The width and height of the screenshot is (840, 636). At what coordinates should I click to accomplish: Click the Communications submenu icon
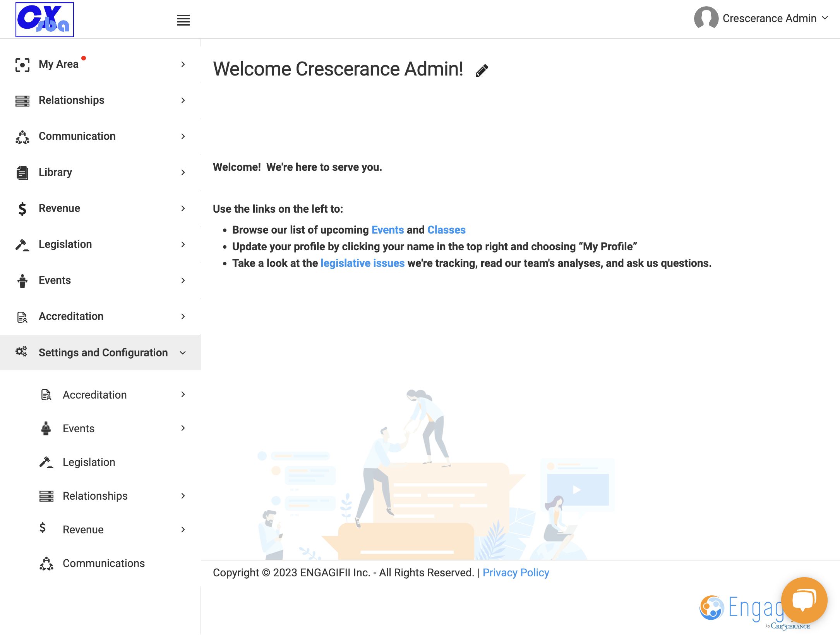46,564
